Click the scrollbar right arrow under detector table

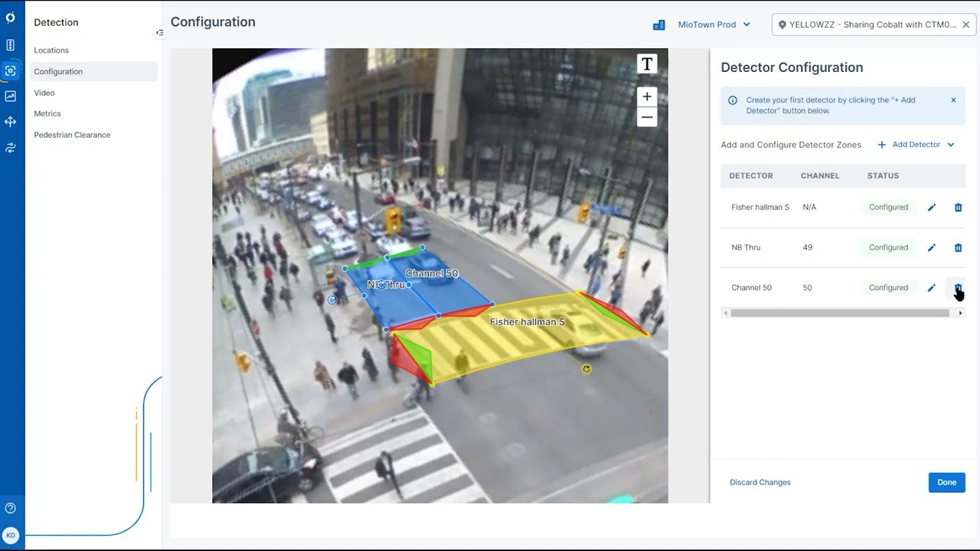coord(960,313)
